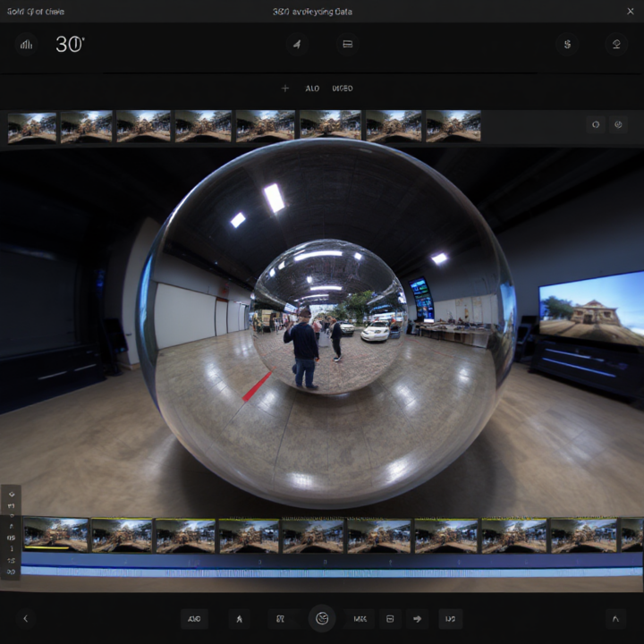
Task: Click the bar chart stats icon
Action: (x=27, y=44)
